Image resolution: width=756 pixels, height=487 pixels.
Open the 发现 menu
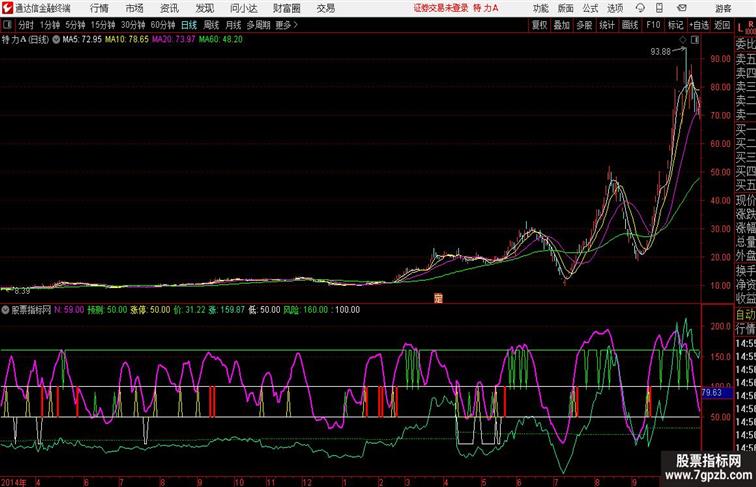(x=204, y=8)
